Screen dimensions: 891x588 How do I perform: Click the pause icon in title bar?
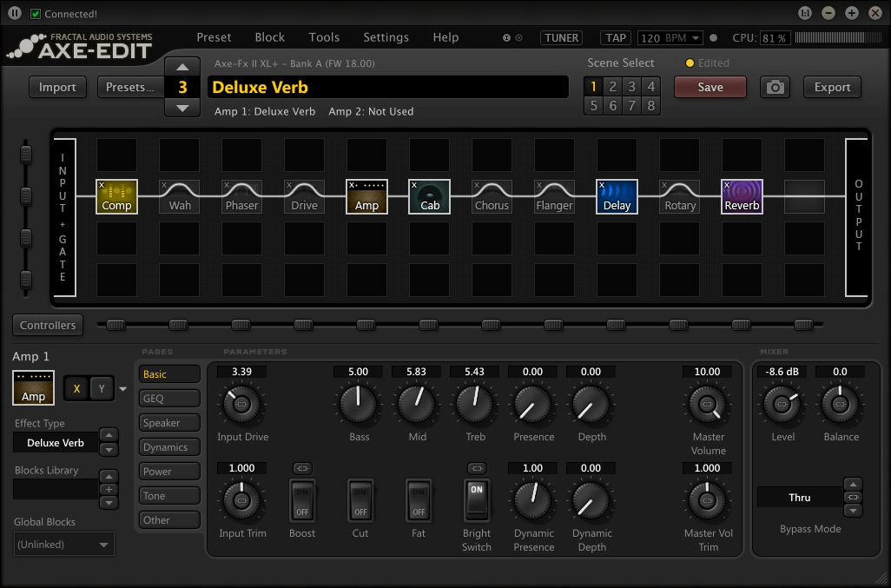tap(15, 14)
